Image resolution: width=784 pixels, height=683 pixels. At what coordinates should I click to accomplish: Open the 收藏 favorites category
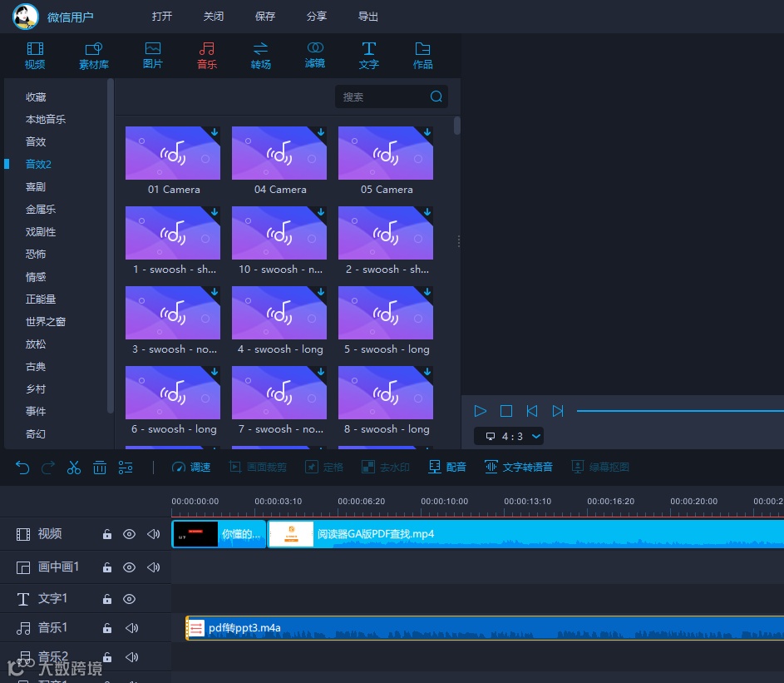[36, 97]
